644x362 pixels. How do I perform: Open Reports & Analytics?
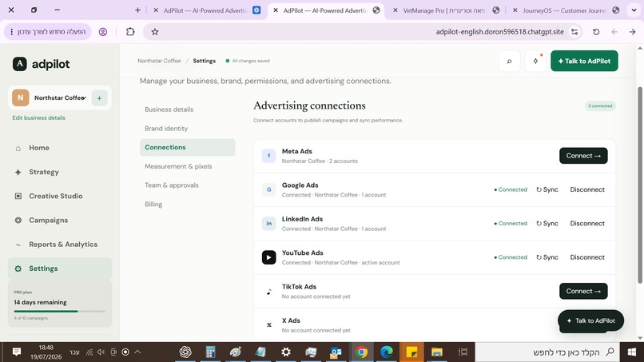coord(60,244)
